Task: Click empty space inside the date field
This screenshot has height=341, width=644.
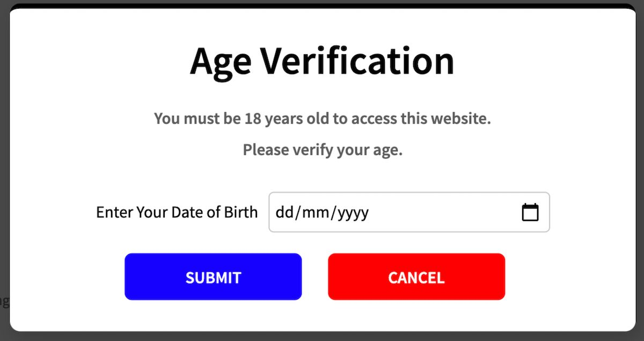Action: (x=445, y=212)
